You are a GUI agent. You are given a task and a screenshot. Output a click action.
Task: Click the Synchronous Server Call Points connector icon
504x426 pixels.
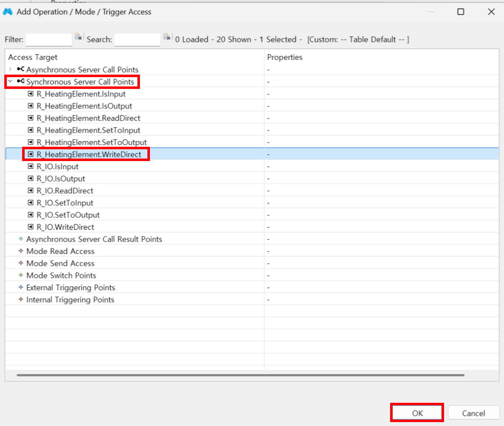tap(21, 81)
